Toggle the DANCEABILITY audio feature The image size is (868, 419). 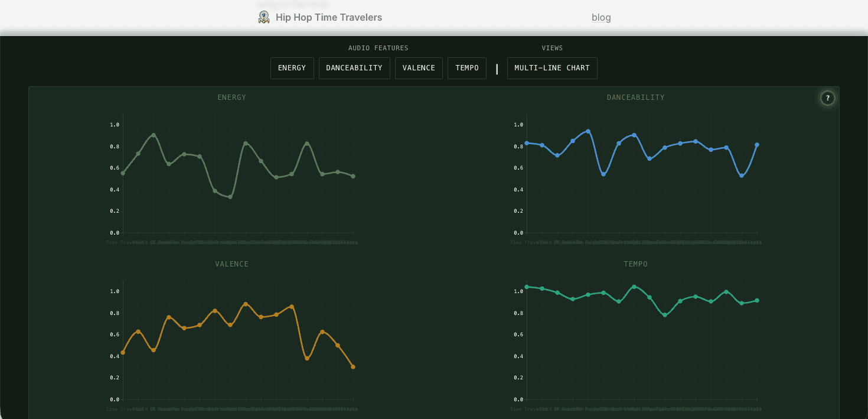click(x=354, y=68)
